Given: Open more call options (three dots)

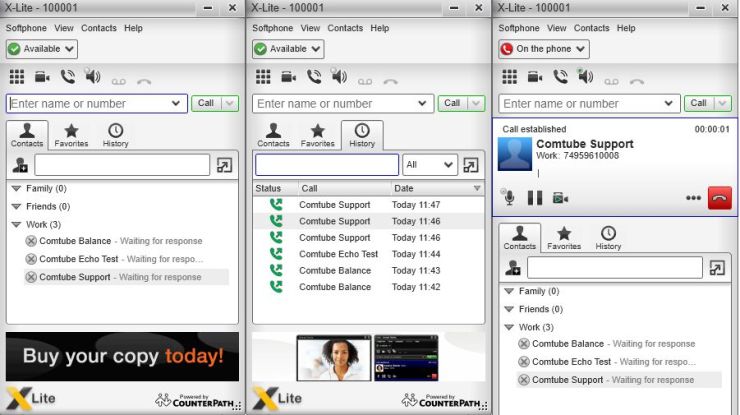Looking at the screenshot, I should [x=693, y=198].
